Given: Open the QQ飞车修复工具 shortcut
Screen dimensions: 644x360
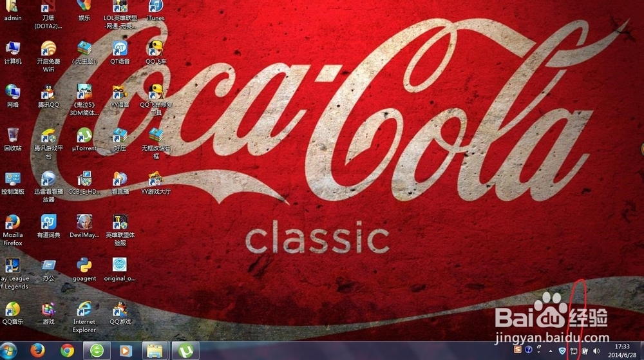Looking at the screenshot, I should tap(156, 100).
